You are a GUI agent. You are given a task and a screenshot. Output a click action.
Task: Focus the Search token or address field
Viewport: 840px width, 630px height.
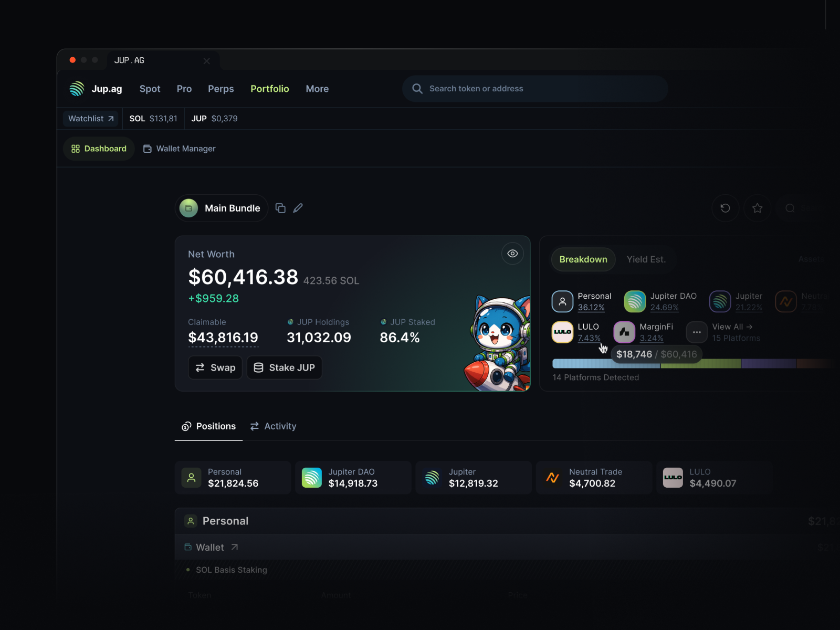[535, 89]
